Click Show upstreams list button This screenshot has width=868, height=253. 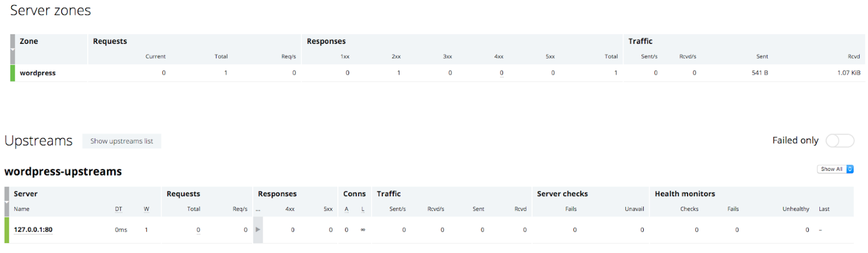tap(122, 141)
